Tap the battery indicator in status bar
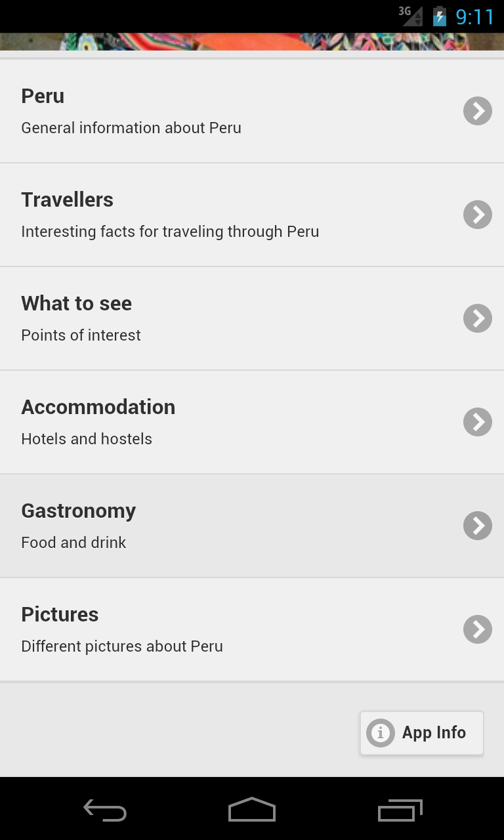The width and height of the screenshot is (504, 840). coord(439,16)
